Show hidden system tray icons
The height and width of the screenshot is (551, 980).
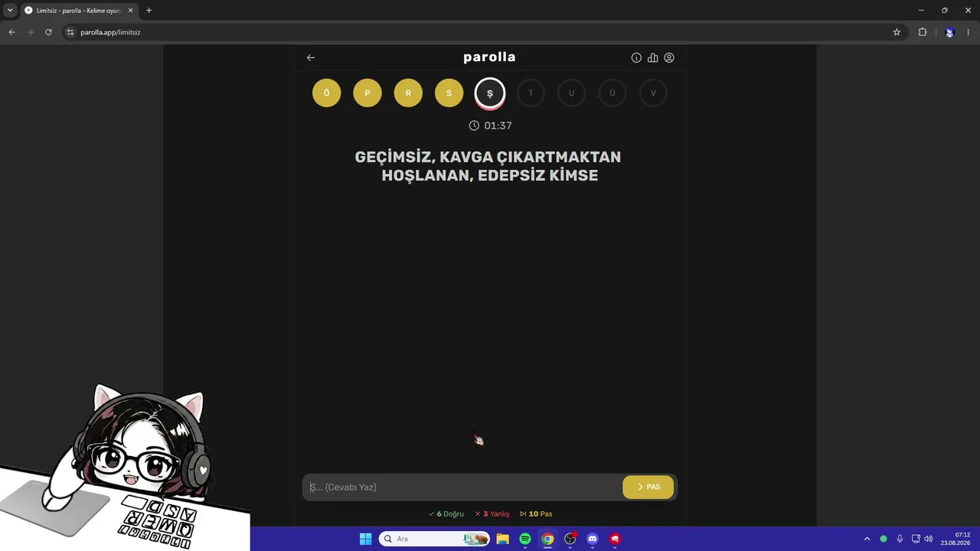867,539
